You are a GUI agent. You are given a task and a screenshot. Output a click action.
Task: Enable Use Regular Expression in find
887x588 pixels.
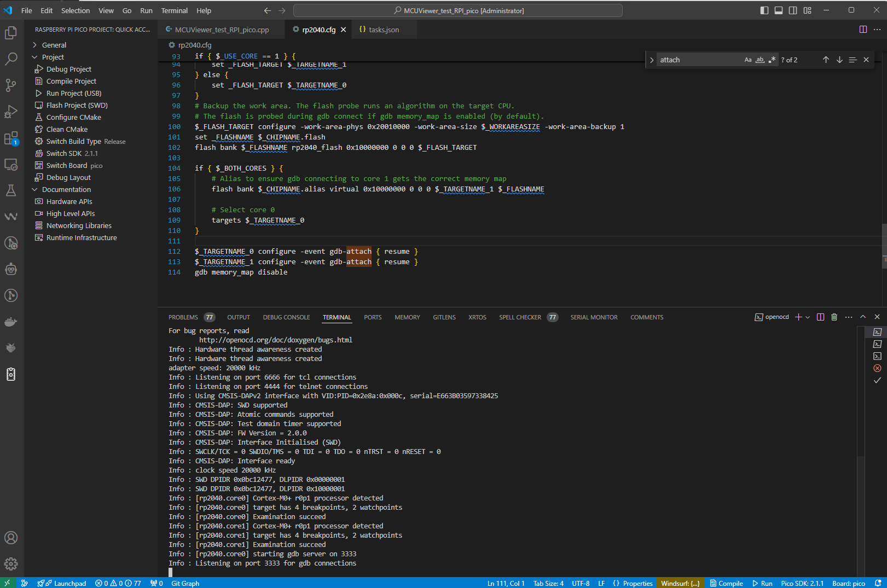(x=772, y=60)
